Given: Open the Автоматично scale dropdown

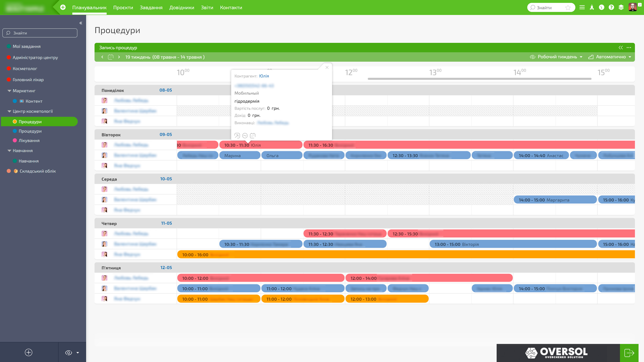Looking at the screenshot, I should (x=610, y=57).
